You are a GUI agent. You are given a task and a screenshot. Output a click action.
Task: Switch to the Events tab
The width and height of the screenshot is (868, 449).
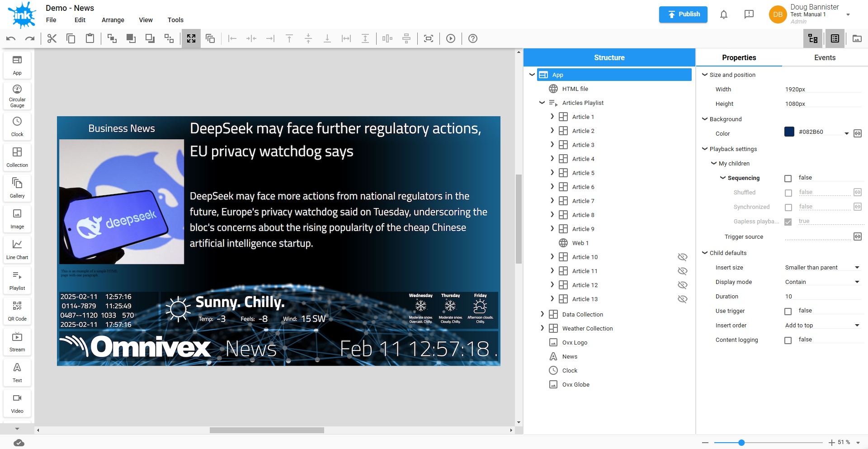click(825, 57)
